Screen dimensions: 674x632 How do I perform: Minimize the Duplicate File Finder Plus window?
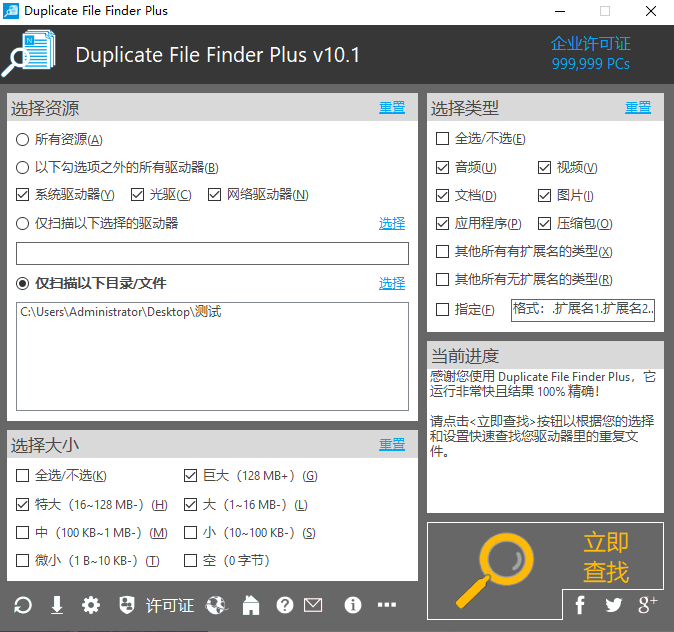tap(560, 11)
